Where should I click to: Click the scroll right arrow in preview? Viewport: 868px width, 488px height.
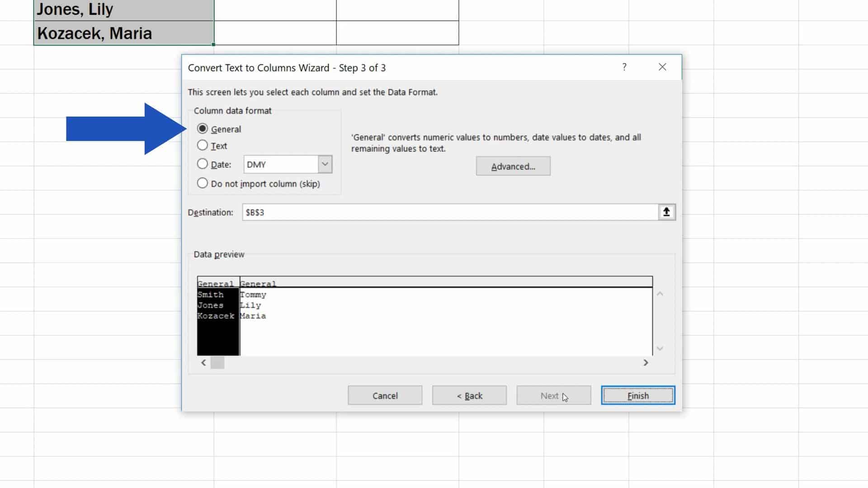[645, 362]
